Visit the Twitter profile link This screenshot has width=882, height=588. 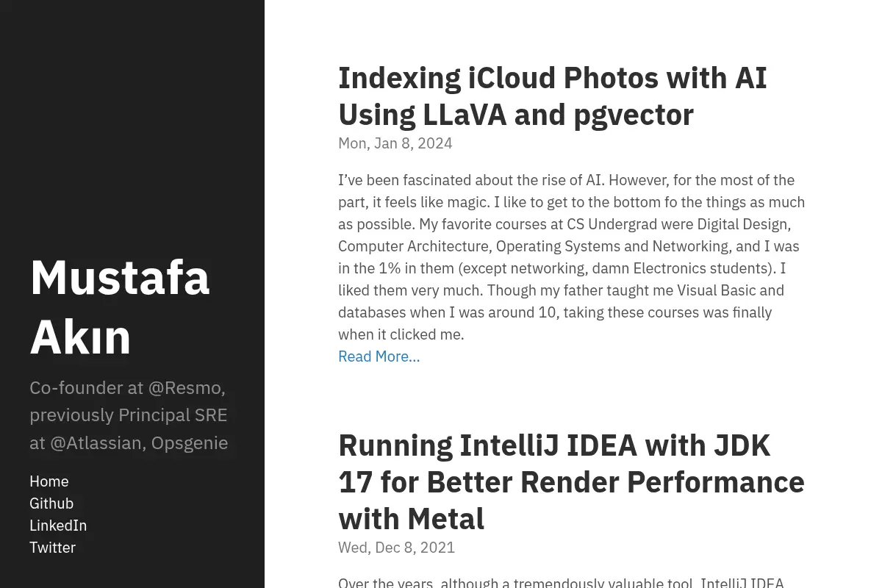point(52,548)
